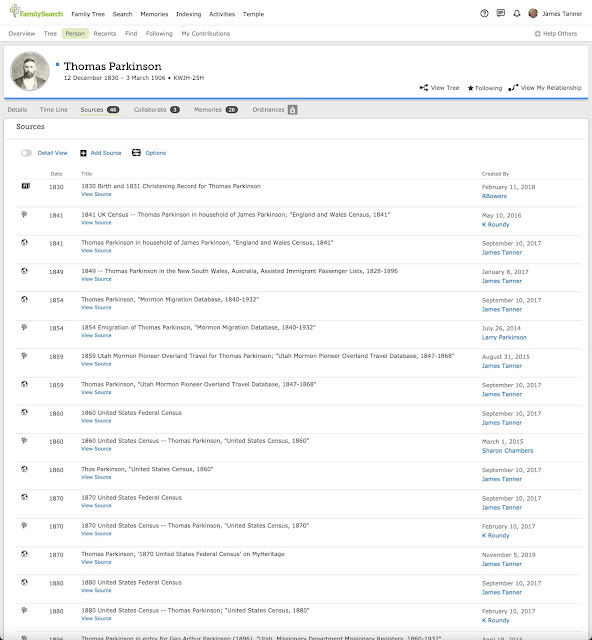Click the Following star icon
Viewport: 592px width, 640px height.
click(470, 88)
